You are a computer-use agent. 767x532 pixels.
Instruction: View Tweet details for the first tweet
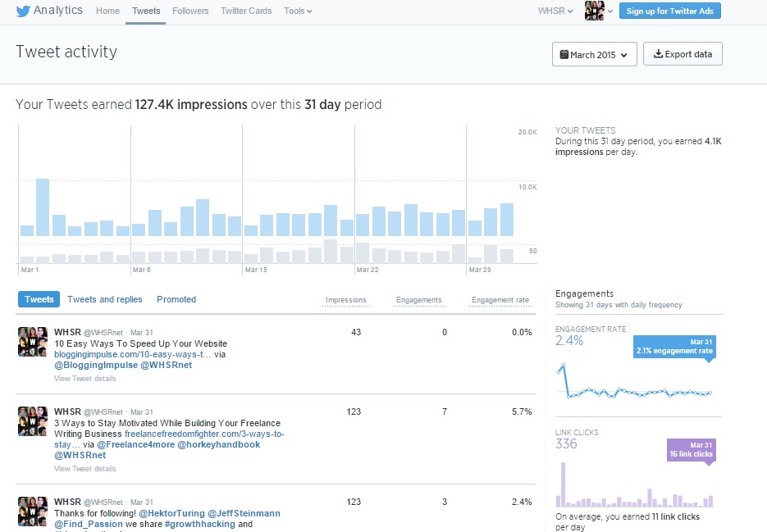tap(84, 379)
